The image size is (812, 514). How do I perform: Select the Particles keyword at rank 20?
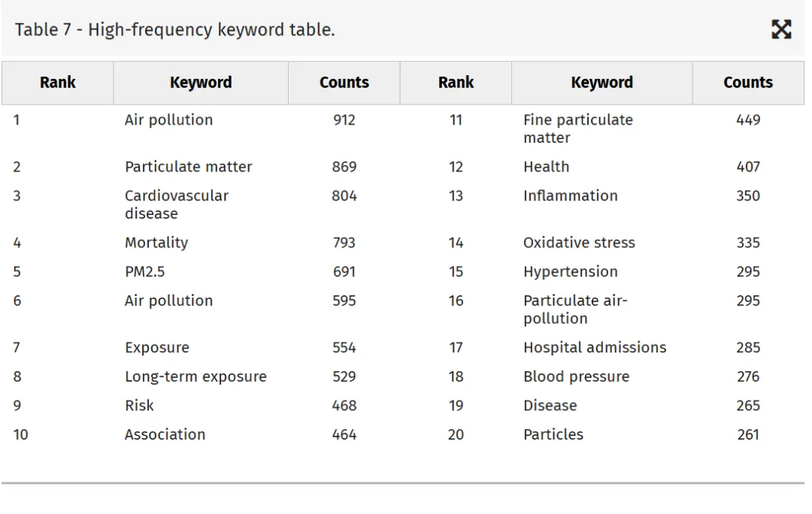553,434
